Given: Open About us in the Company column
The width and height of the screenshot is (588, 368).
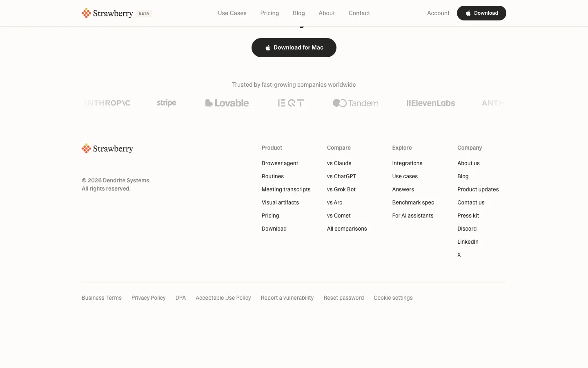Looking at the screenshot, I should point(469,163).
